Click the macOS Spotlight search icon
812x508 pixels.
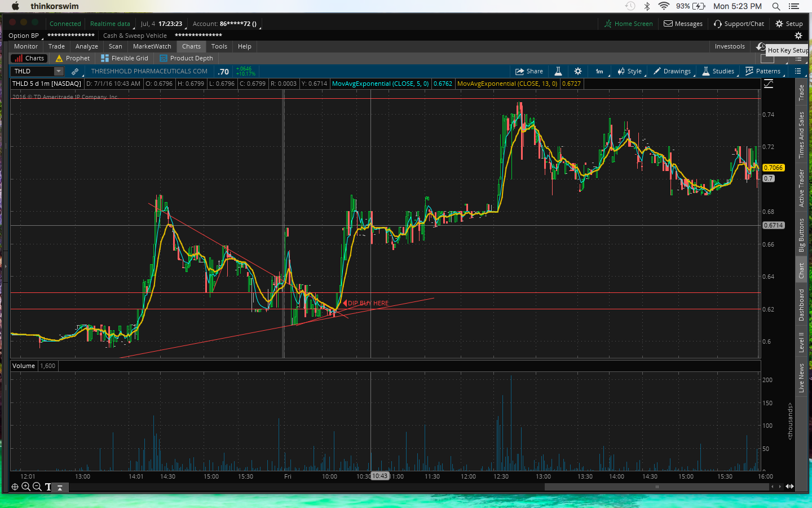pos(776,6)
